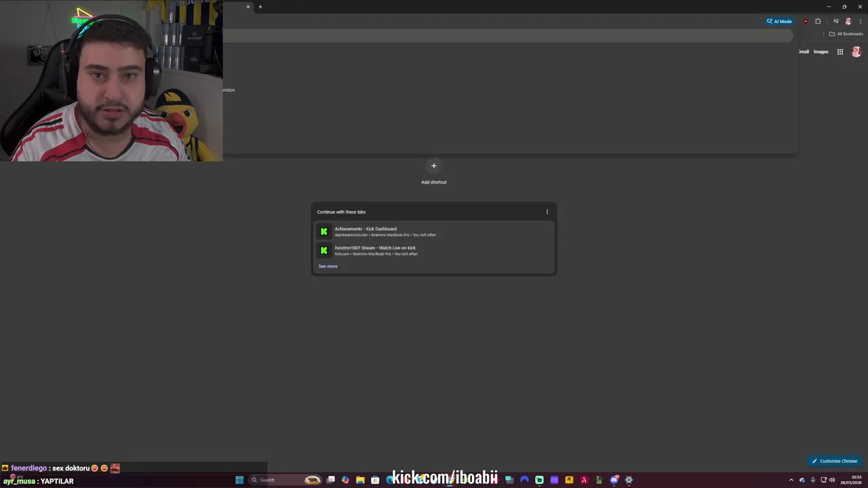Click the volume speaker tray icon
Viewport: 868px width, 488px height.
pyautogui.click(x=832, y=480)
